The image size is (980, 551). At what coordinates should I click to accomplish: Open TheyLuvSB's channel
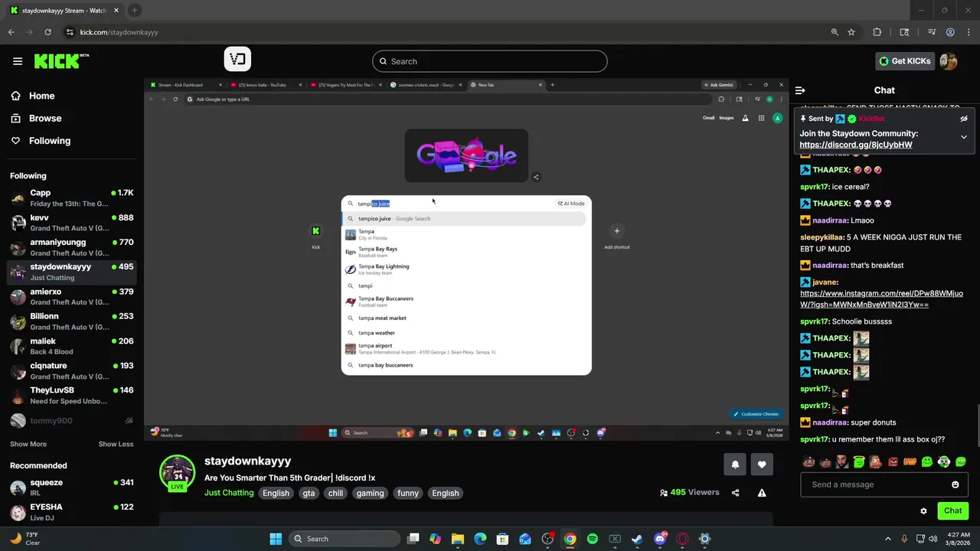click(x=72, y=395)
